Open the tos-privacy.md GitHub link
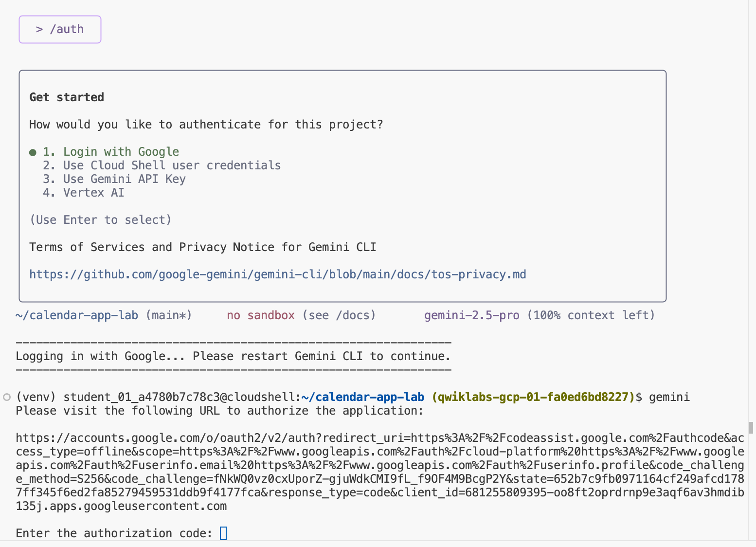756x547 pixels. (x=277, y=274)
